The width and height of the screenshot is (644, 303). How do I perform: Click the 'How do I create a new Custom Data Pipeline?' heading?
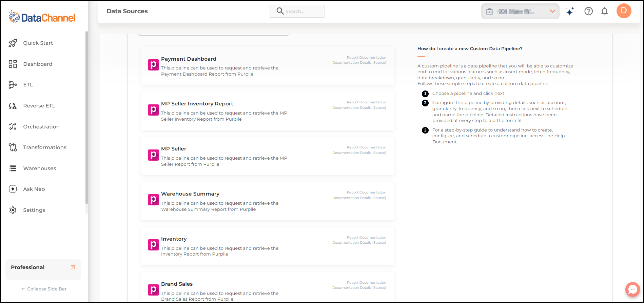(x=470, y=49)
